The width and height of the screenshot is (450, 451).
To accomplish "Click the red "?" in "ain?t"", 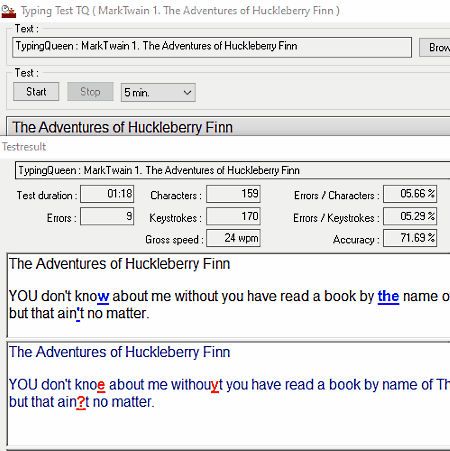I will point(80,402).
